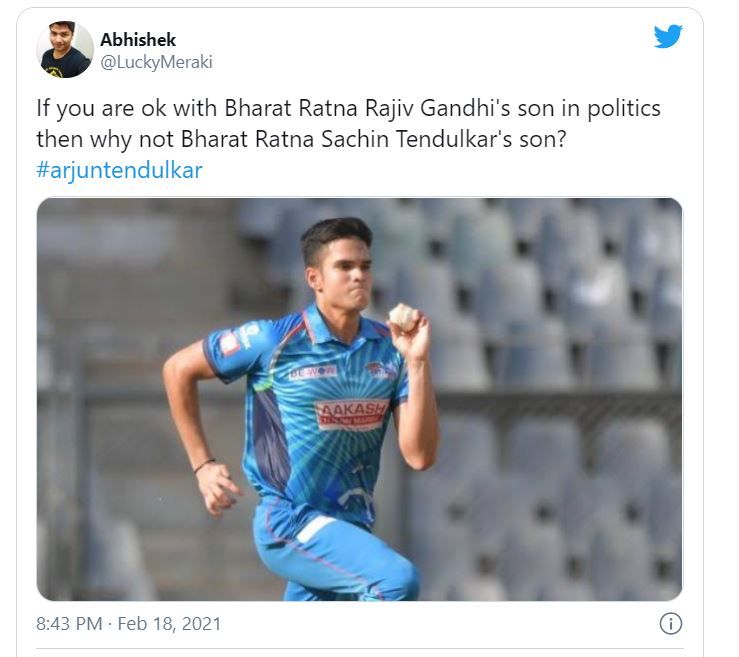
Task: Click the word "politics" in the tweet
Action: point(619,108)
